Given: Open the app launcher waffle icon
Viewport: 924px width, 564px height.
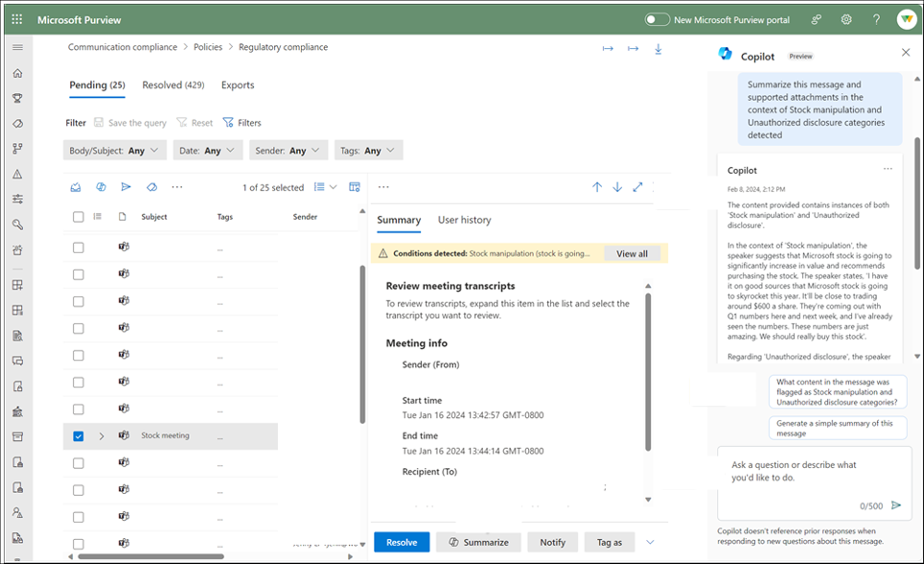Looking at the screenshot, I should pos(17,19).
